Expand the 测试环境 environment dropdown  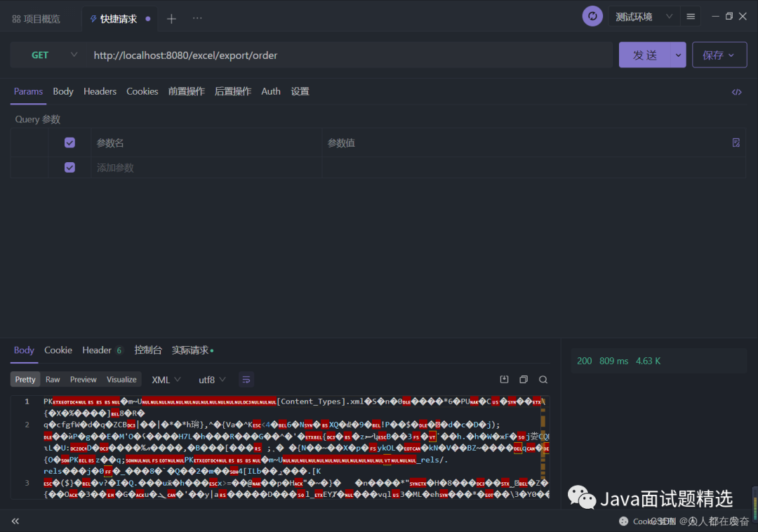click(x=644, y=17)
